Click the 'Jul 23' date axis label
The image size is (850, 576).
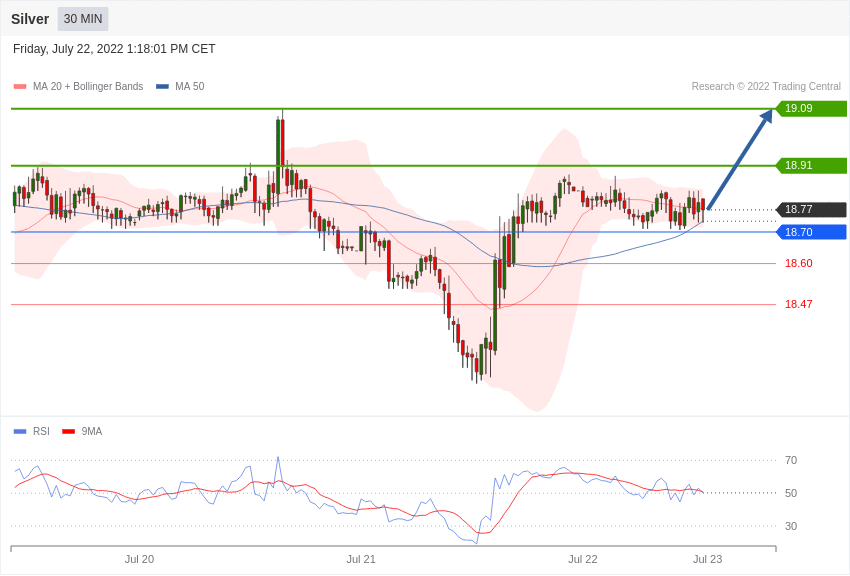click(x=707, y=559)
